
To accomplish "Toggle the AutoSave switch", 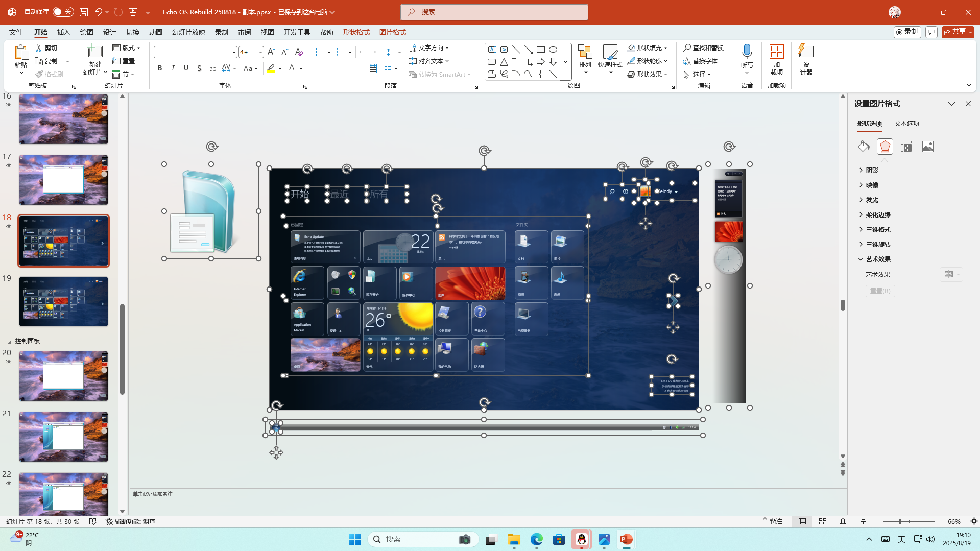I will [63, 12].
